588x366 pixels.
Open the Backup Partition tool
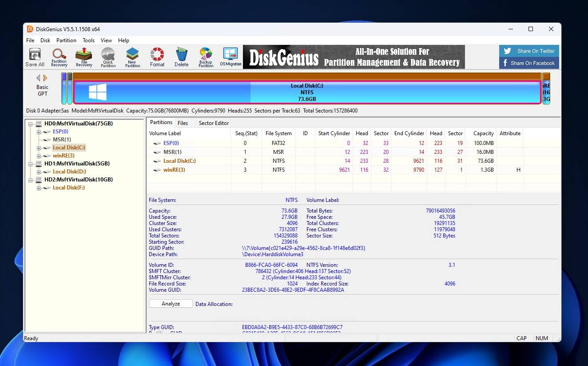point(206,57)
